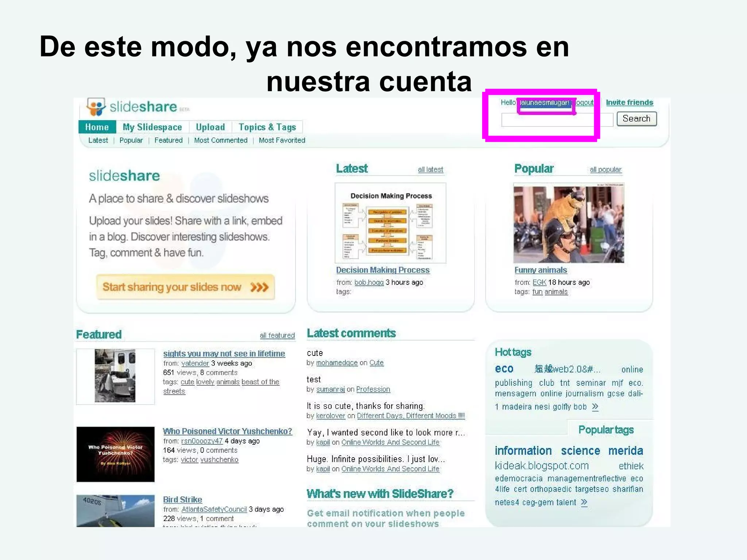Select the Most Commented submenu link

pyautogui.click(x=221, y=140)
